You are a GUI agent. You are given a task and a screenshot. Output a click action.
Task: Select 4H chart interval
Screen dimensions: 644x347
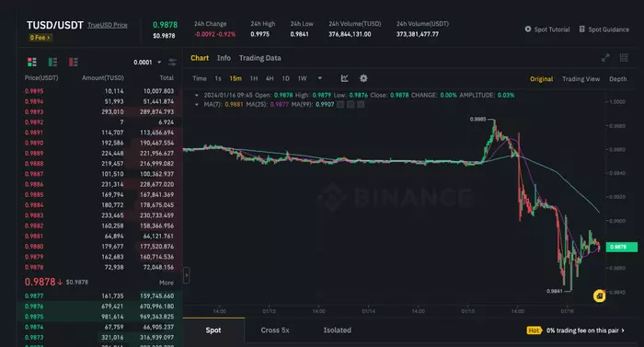pyautogui.click(x=270, y=78)
